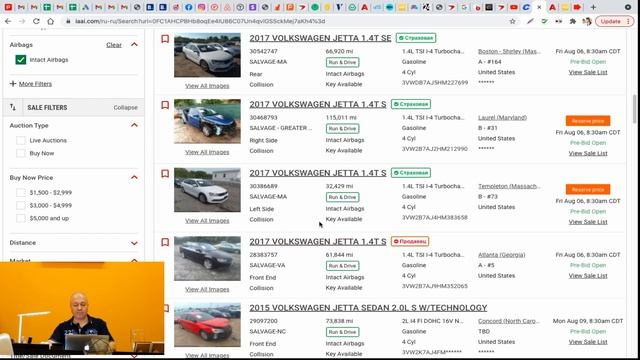Open the Templeton branch link

509,186
